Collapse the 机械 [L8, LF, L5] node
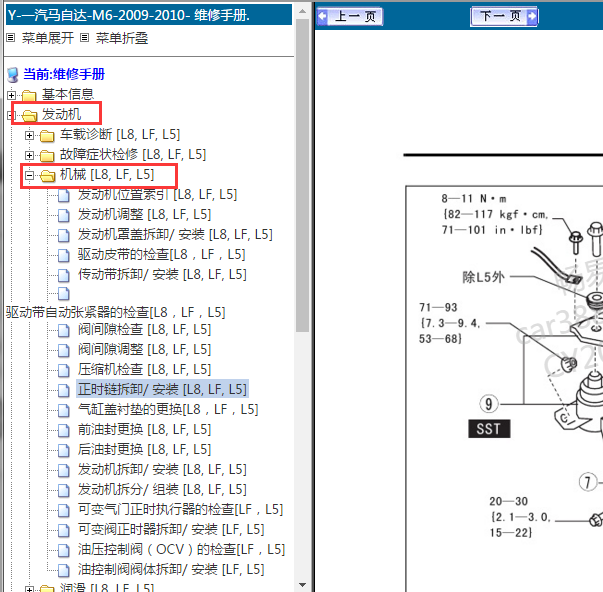Viewport: 603px width, 592px height. point(29,175)
